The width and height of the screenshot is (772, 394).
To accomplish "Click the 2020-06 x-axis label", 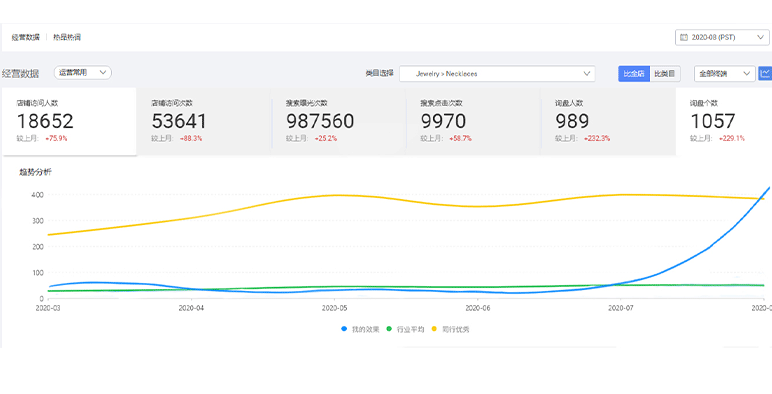I will (478, 308).
